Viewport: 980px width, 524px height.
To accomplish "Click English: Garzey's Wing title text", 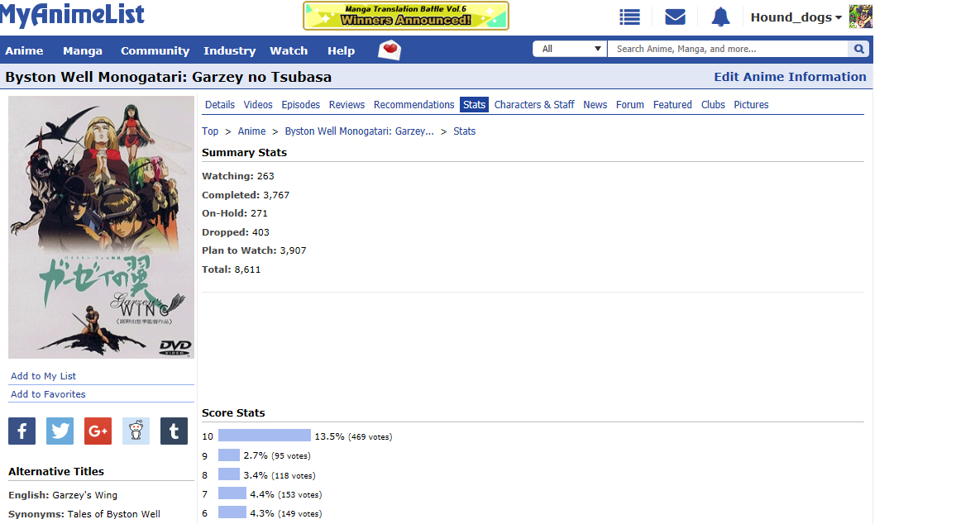I will (63, 495).
